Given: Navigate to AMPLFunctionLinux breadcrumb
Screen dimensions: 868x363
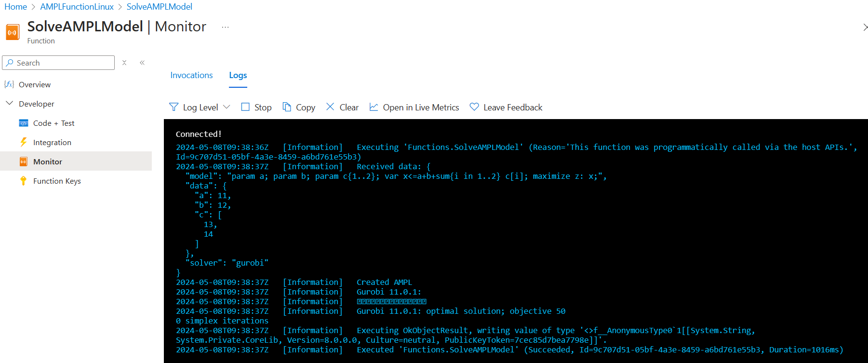Looking at the screenshot, I should tap(77, 7).
